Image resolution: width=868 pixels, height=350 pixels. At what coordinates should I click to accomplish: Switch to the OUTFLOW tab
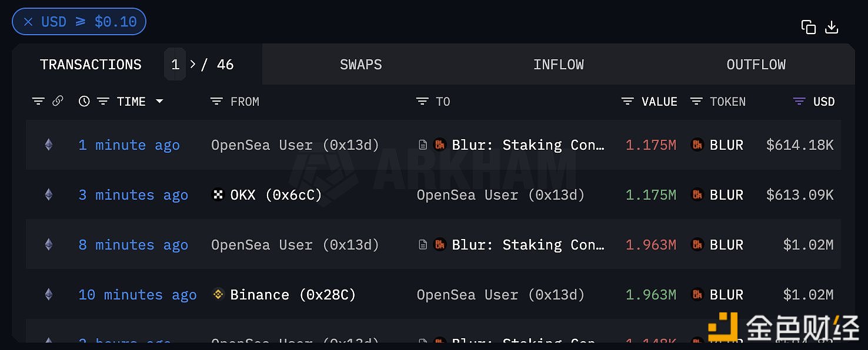(756, 65)
